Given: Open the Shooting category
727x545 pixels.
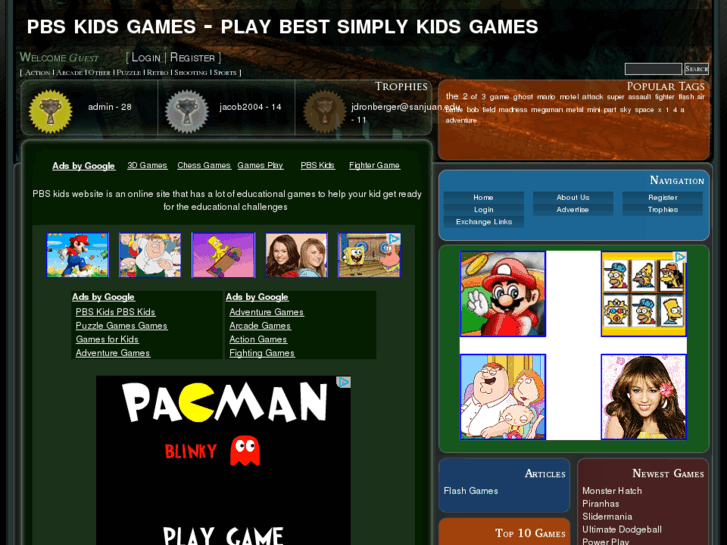Looking at the screenshot, I should [191, 73].
